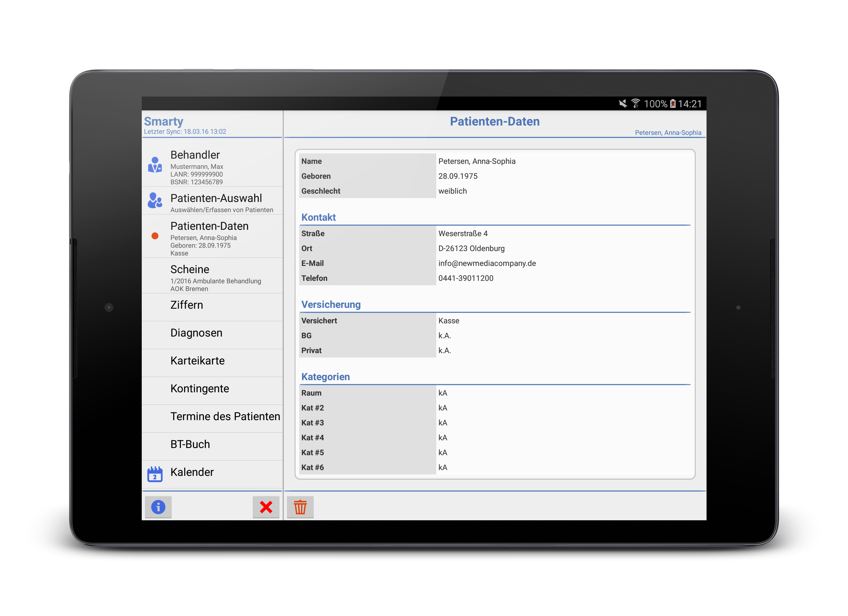Click the muted sound status icon

click(x=622, y=104)
